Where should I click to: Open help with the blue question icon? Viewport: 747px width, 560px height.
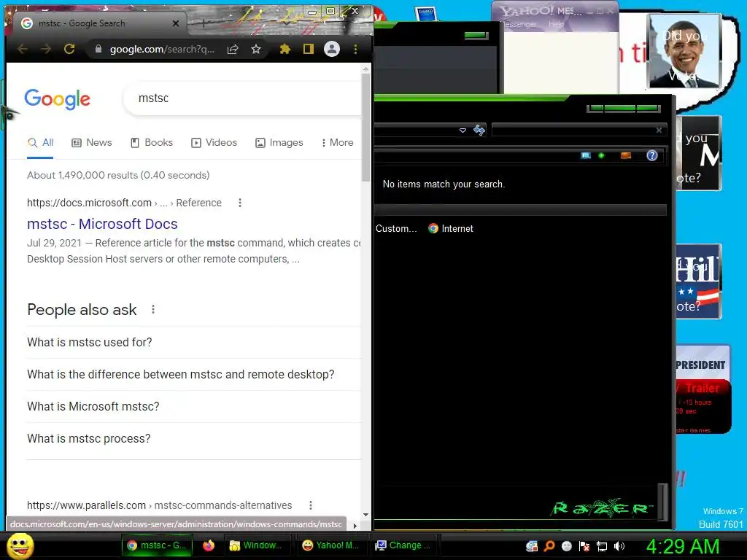[x=652, y=155]
